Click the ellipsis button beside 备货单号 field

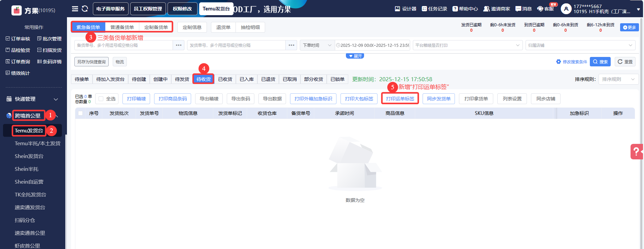tap(179, 45)
